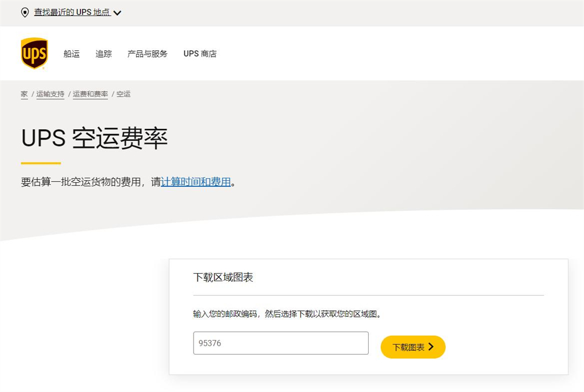Click the 下载图表 button
This screenshot has height=392, width=584.
pos(413,347)
